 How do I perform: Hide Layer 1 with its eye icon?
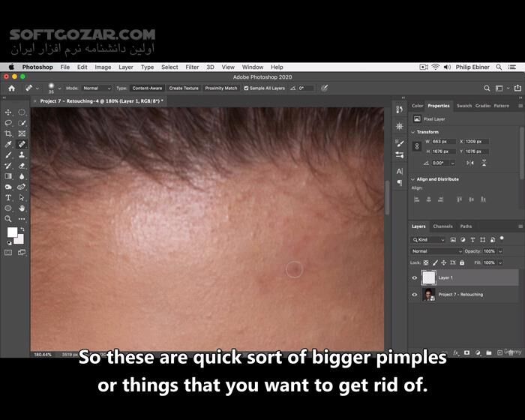(415, 277)
